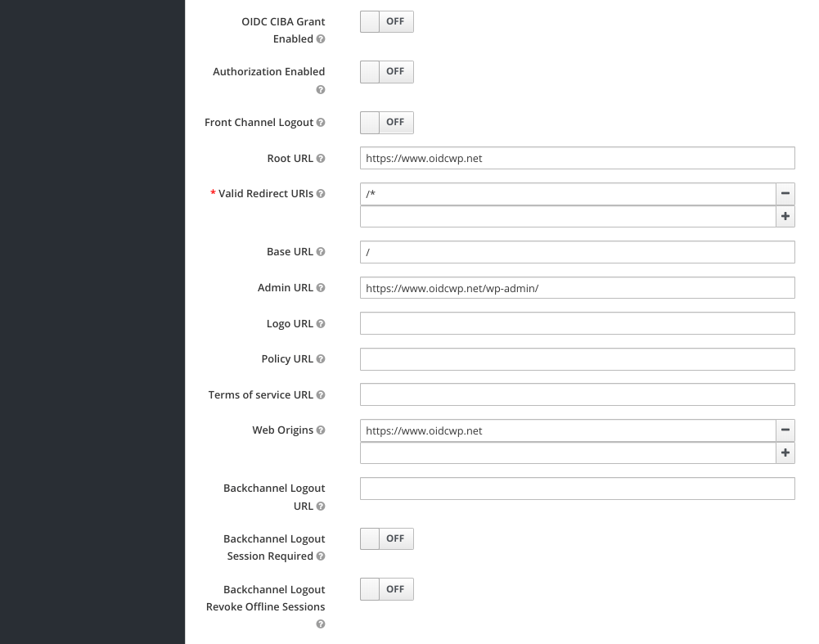Viewport: 819px width, 644px height.
Task: Toggle Backchannel Logout Session Required on
Action: click(386, 538)
